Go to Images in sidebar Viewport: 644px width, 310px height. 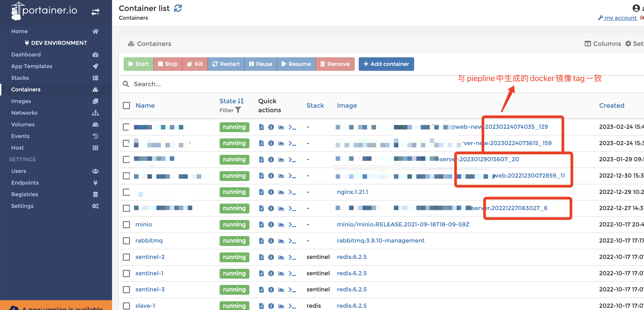[x=21, y=101]
